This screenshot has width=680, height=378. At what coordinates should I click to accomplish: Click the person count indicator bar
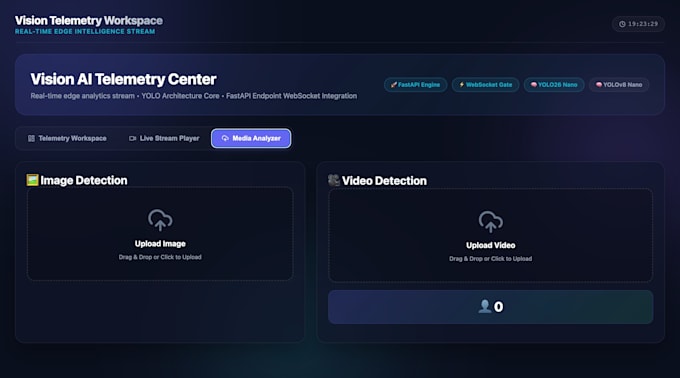pos(490,307)
